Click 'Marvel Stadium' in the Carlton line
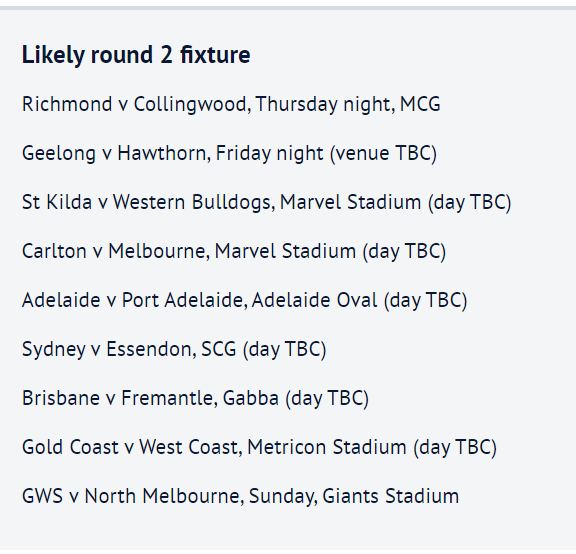 [285, 251]
